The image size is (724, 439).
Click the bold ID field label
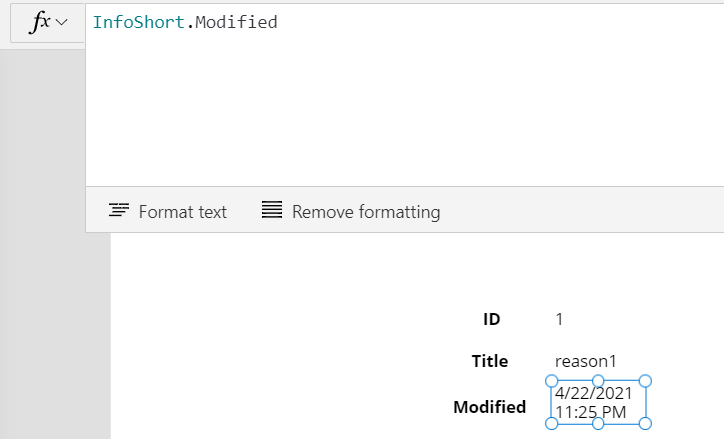[x=491, y=319]
